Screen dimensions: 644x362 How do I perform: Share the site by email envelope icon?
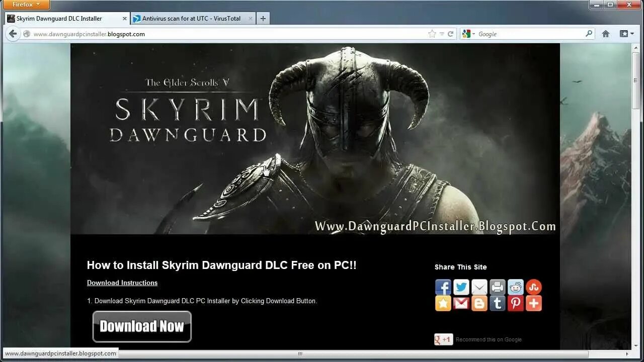click(479, 287)
